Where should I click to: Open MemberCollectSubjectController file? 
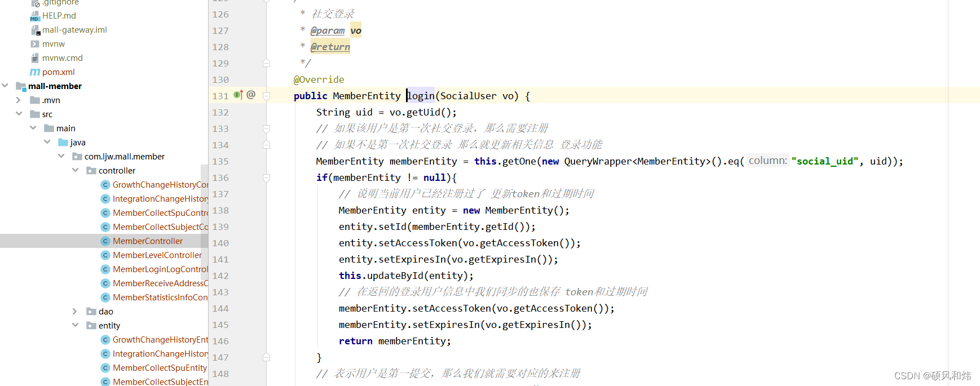(x=160, y=227)
